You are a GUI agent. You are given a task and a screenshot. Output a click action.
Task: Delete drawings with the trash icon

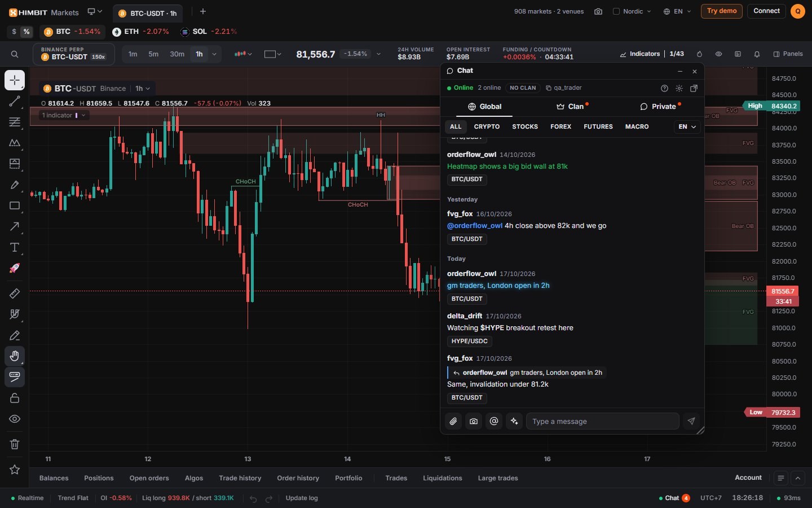pos(15,444)
